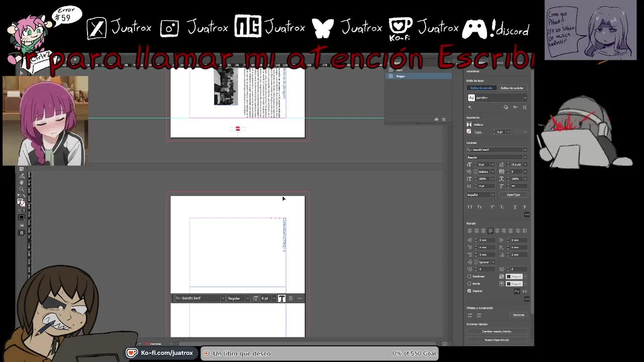Screen dimensions: 644x362
Task: Click the Relleno text fill icon
Action: [469, 125]
